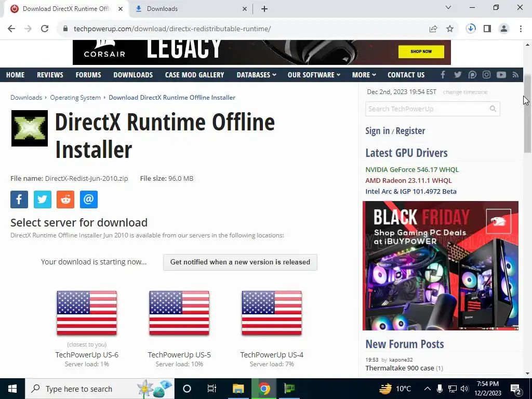Visit TechPowerUp Facebook page from nav bar
Viewport: 532px width, 399px height.
[443, 75]
